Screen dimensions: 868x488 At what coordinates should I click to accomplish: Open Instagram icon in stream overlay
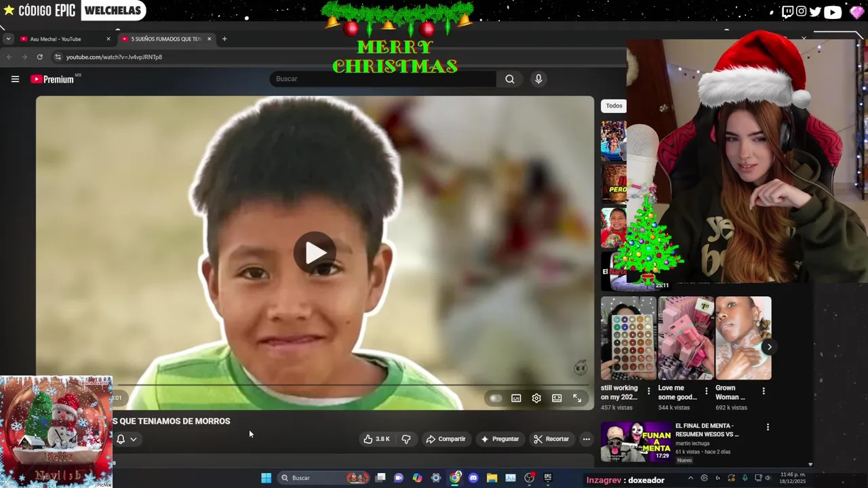[801, 12]
